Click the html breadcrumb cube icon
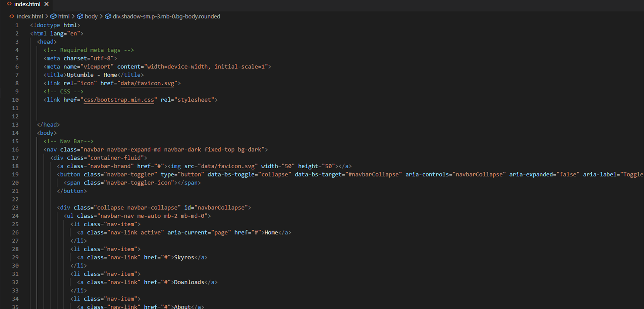This screenshot has width=644, height=309. click(x=53, y=16)
